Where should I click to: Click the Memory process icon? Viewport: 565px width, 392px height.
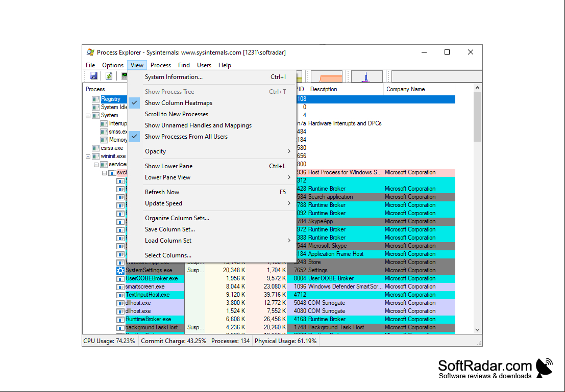tap(104, 140)
